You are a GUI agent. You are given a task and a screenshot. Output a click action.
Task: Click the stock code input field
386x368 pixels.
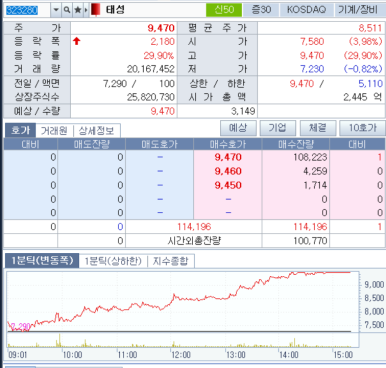pyautogui.click(x=27, y=10)
